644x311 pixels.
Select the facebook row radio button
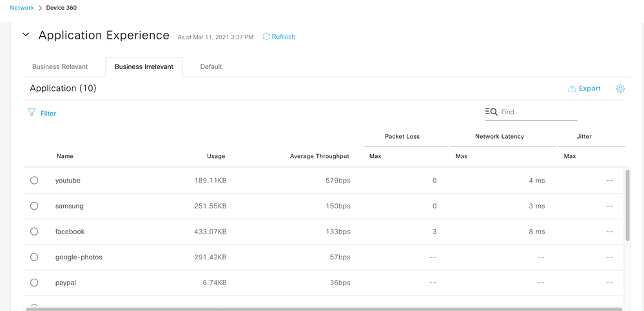(x=34, y=231)
